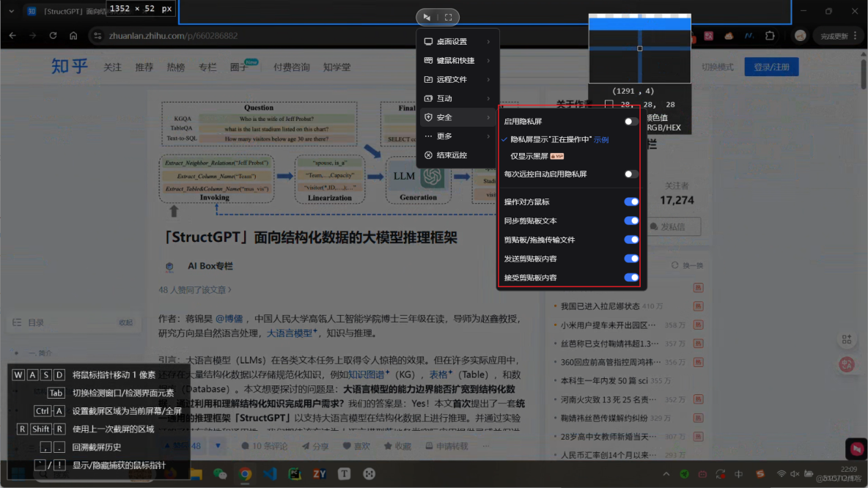The width and height of the screenshot is (868, 488).
Task: Open Sunlogin from the orange S tray icon
Action: (x=760, y=474)
